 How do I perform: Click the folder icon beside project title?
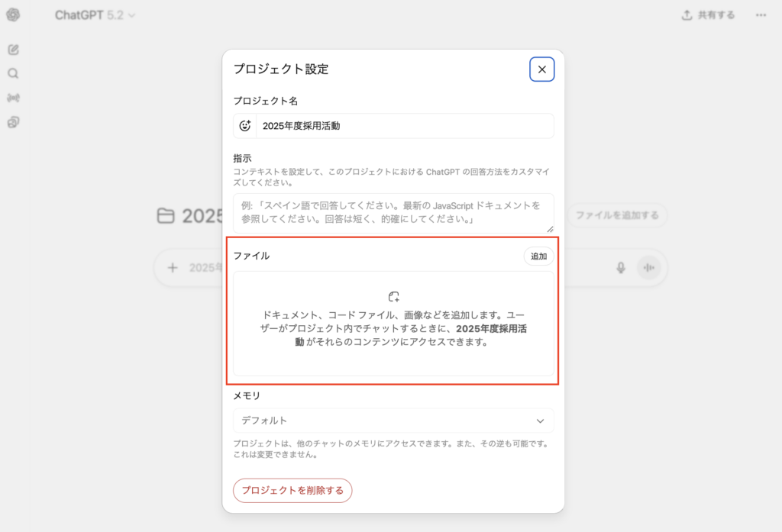[165, 216]
